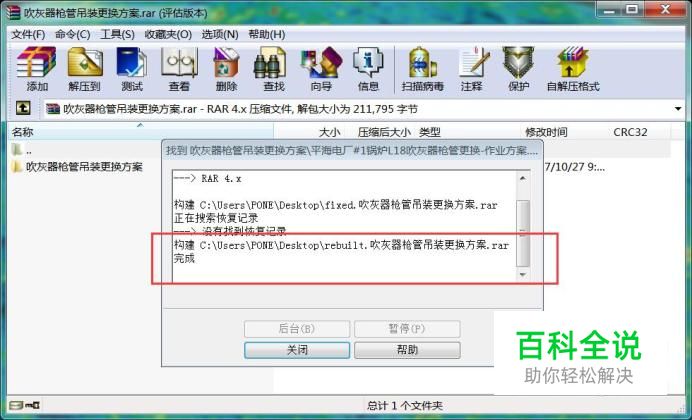The width and height of the screenshot is (692, 420).
Task: Click the log scrollbar down arrow
Action: [x=523, y=274]
